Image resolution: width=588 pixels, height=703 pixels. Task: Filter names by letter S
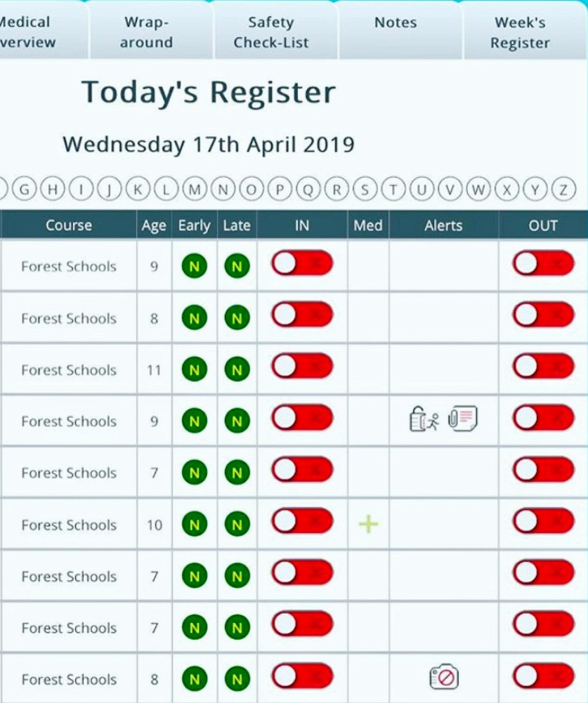click(x=365, y=190)
